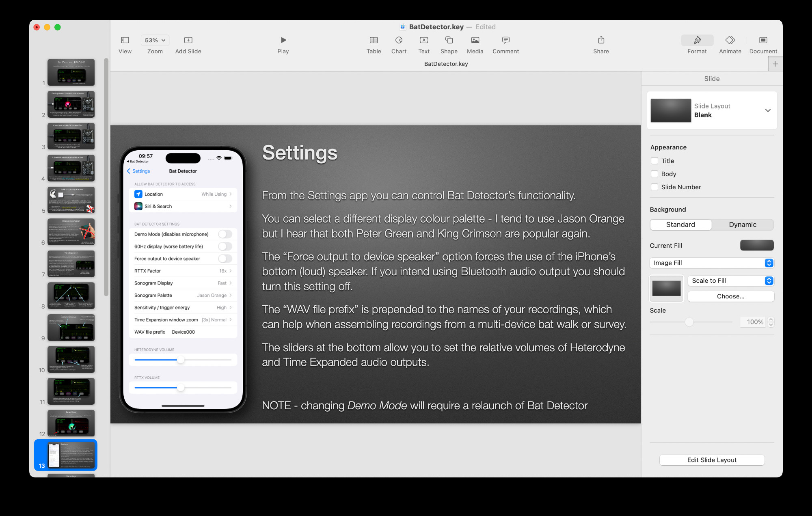Expand the Slide Layout Blank chooser

pyautogui.click(x=768, y=110)
